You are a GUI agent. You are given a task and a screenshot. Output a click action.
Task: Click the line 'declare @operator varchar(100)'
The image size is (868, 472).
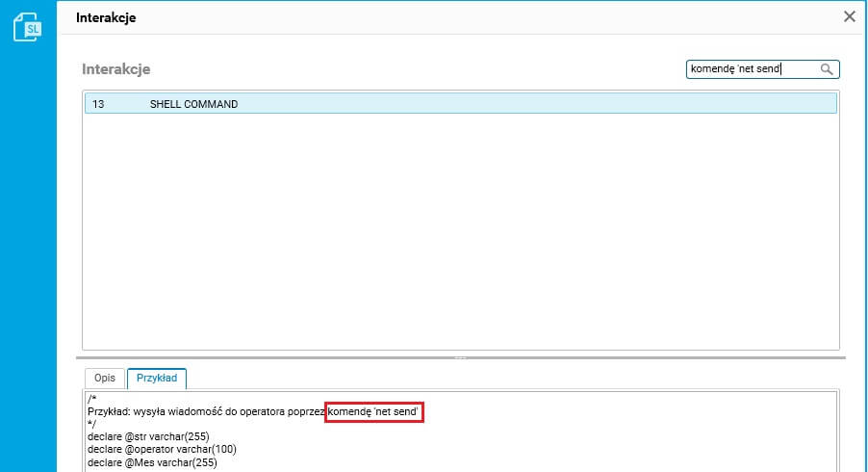pyautogui.click(x=162, y=449)
